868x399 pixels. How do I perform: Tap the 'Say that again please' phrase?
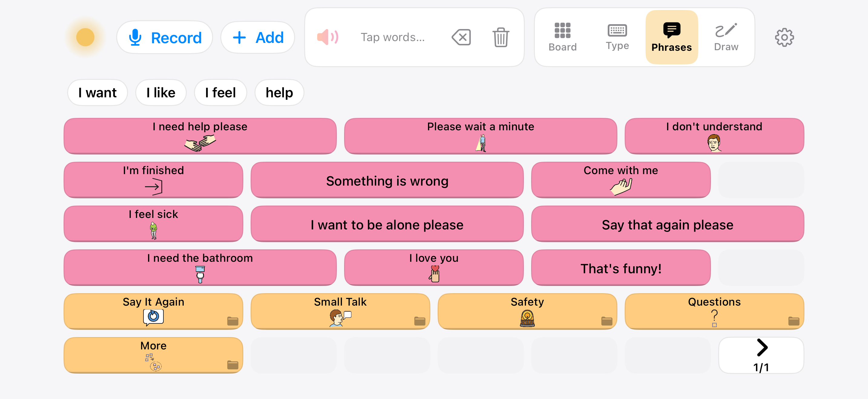(x=668, y=224)
